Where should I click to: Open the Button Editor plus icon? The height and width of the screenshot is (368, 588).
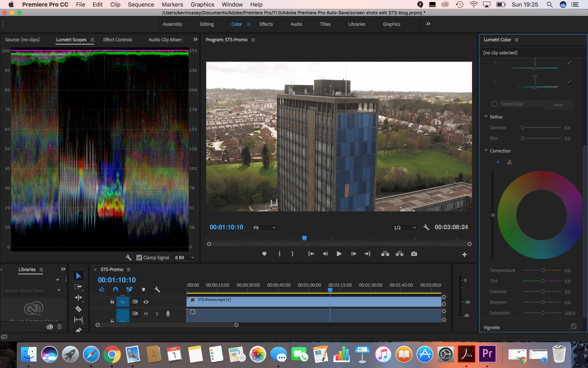[x=464, y=255]
